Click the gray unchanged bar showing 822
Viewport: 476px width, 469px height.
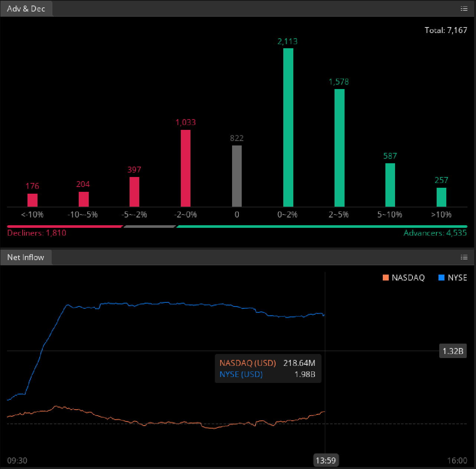click(237, 176)
